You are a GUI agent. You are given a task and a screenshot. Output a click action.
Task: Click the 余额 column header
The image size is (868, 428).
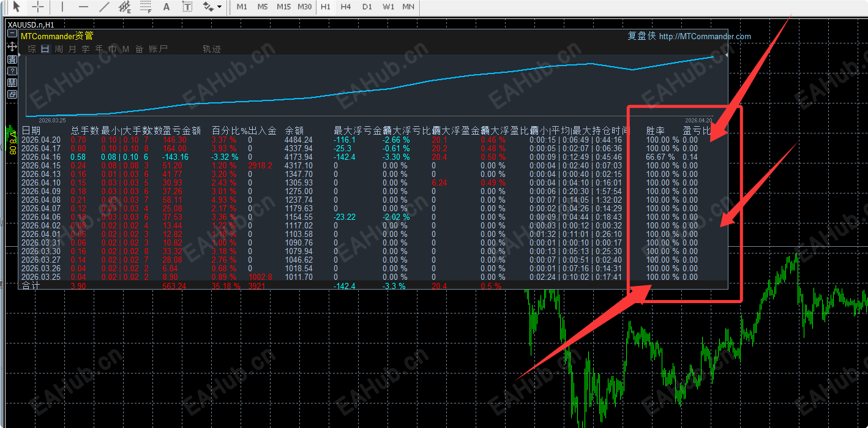point(294,130)
